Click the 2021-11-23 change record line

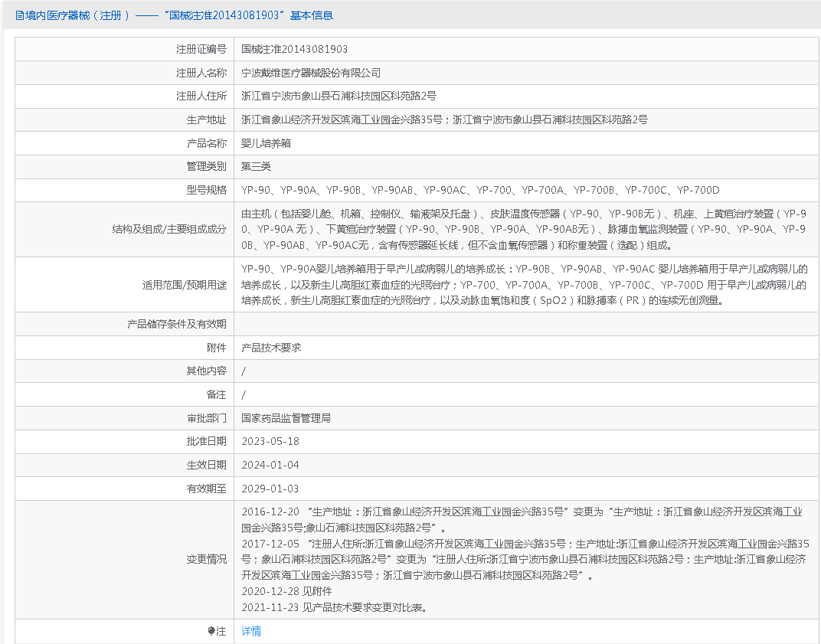pos(333,608)
